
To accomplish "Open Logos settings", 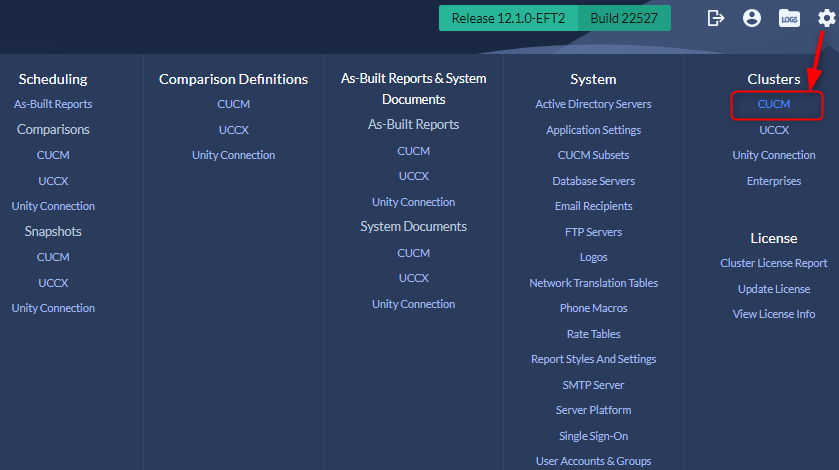I will (593, 257).
